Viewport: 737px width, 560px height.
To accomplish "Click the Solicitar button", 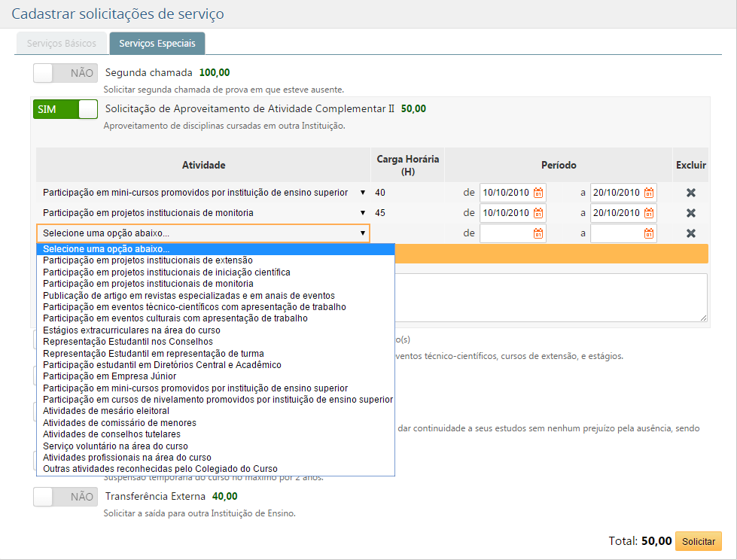I will [699, 541].
